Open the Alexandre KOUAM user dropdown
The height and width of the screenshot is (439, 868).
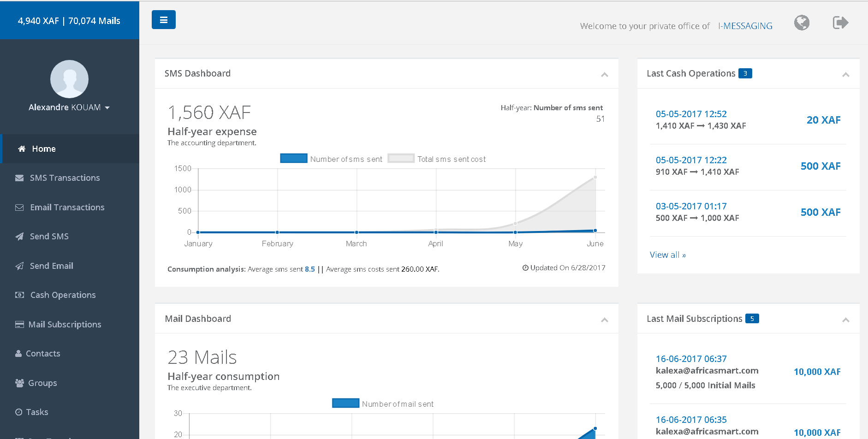point(69,107)
